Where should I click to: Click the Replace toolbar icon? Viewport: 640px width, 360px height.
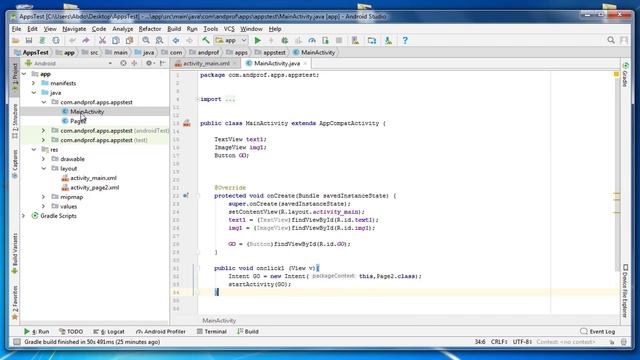(159, 40)
